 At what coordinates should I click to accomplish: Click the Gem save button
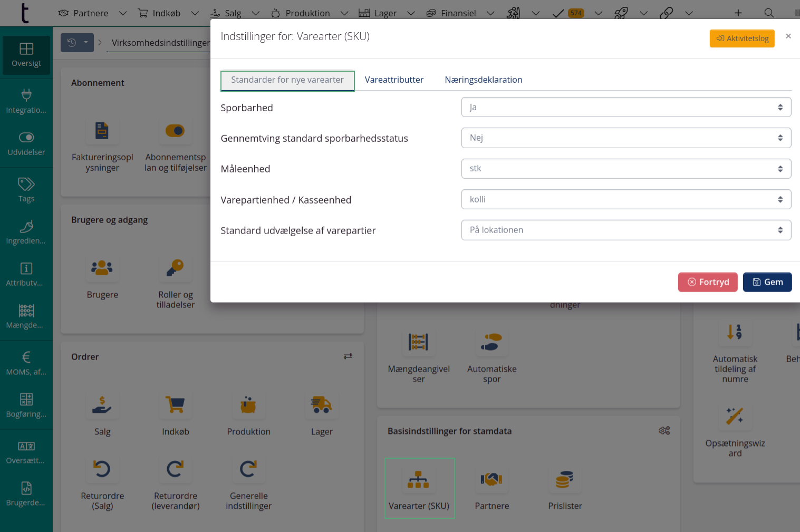coord(767,282)
